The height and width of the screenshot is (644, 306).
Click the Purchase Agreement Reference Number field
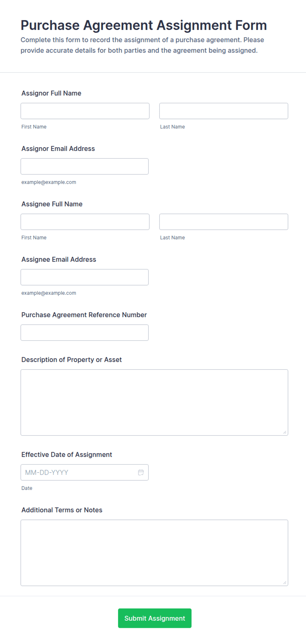click(85, 333)
